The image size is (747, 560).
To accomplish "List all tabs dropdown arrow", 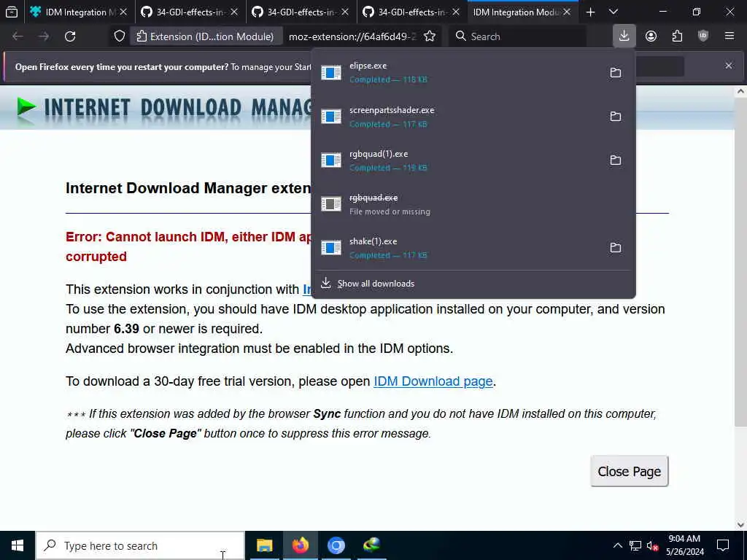I will [x=614, y=12].
